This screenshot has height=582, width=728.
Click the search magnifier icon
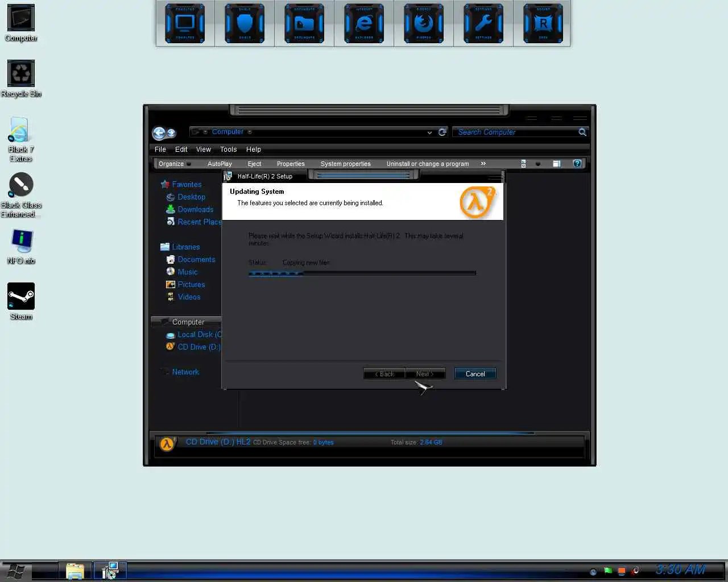582,132
